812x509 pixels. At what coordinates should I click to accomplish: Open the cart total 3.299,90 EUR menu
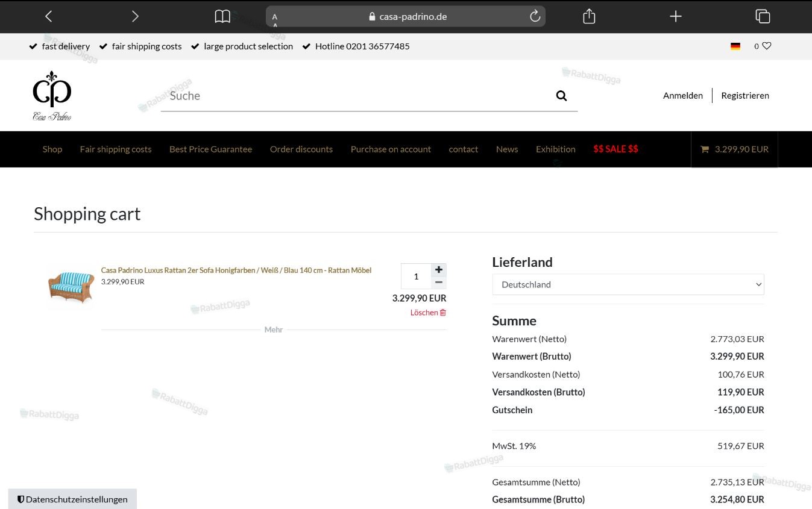pyautogui.click(x=734, y=149)
